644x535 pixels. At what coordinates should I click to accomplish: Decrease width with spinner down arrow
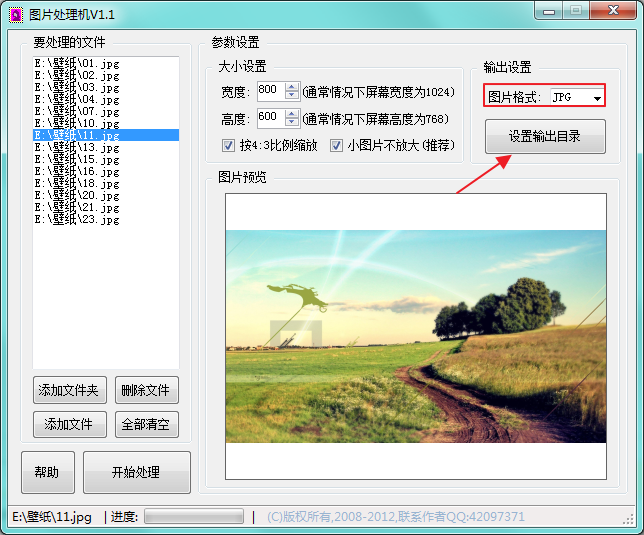[x=292, y=95]
